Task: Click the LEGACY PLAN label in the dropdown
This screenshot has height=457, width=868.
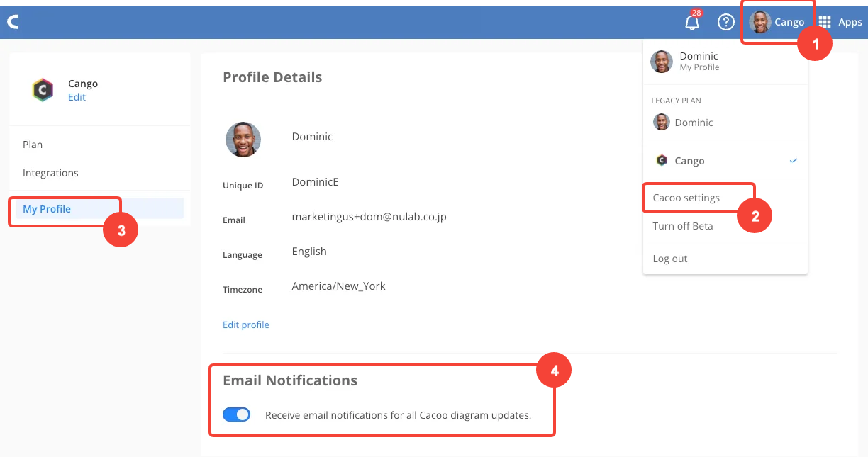Action: point(677,101)
